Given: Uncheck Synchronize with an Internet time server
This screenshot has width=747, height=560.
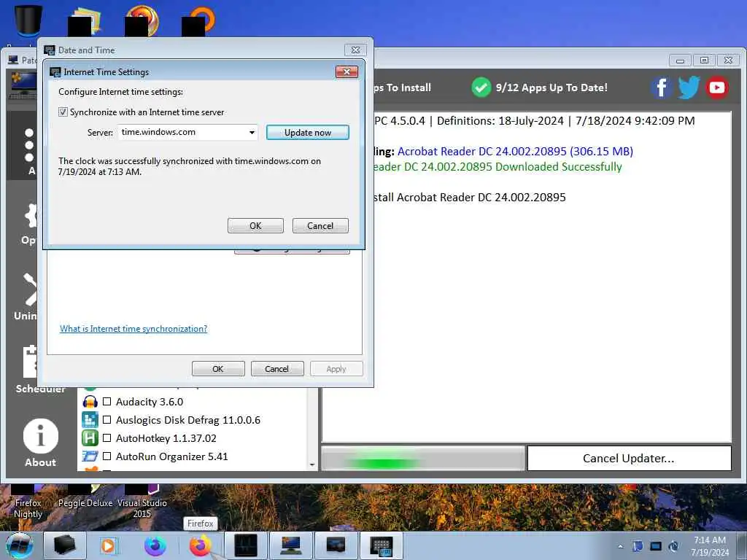Looking at the screenshot, I should click(63, 112).
